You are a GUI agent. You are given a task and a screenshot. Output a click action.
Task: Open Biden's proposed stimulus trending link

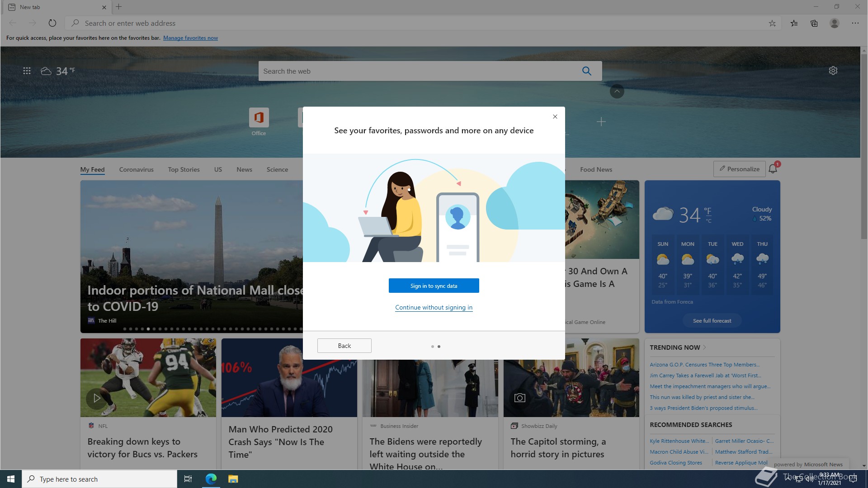coord(703,408)
